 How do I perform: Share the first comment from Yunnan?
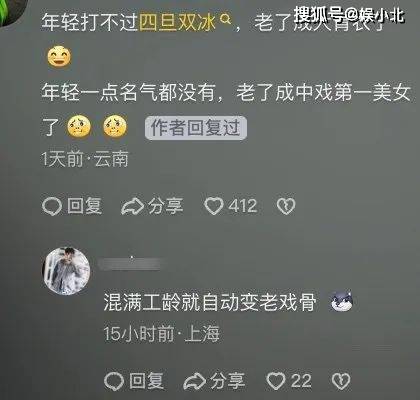tap(152, 206)
